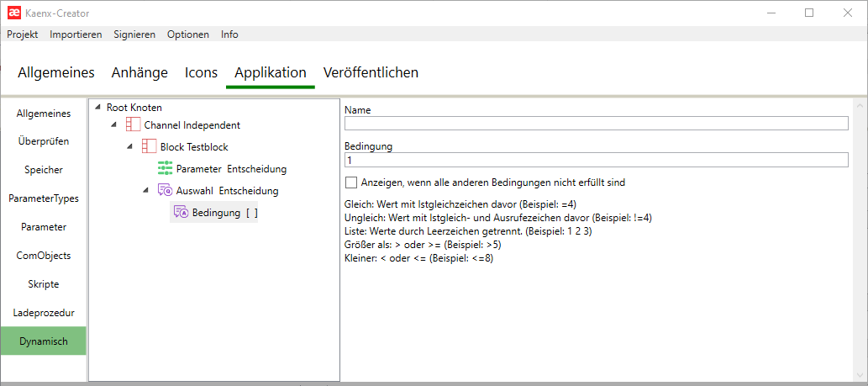The height and width of the screenshot is (386, 868).
Task: Collapse the Root Knoten tree node
Action: pyautogui.click(x=98, y=107)
